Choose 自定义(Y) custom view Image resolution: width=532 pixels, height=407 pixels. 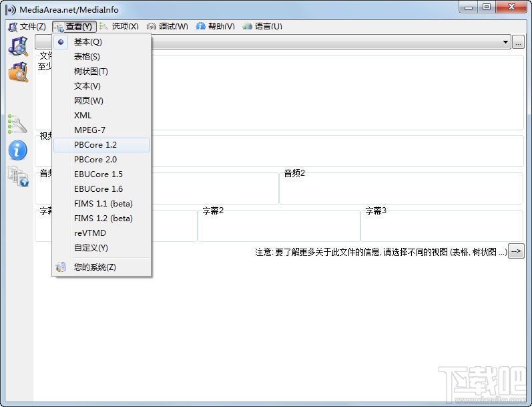pyautogui.click(x=101, y=248)
